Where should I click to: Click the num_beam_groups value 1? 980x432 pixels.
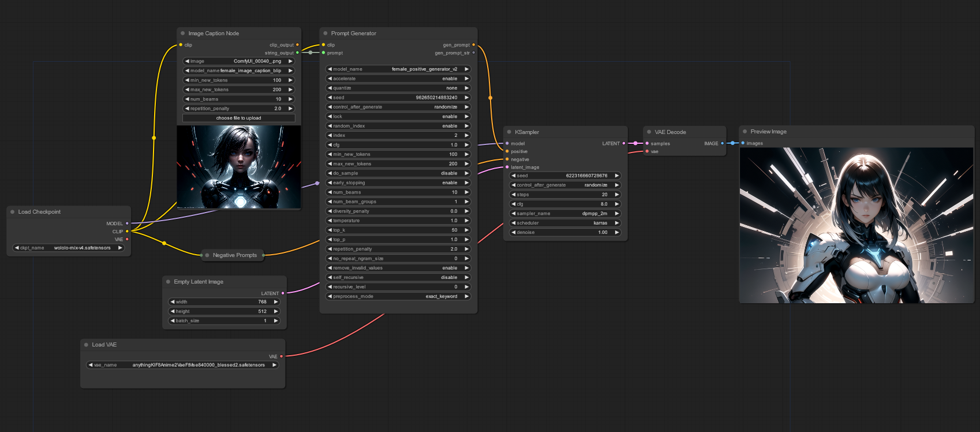[x=455, y=202]
